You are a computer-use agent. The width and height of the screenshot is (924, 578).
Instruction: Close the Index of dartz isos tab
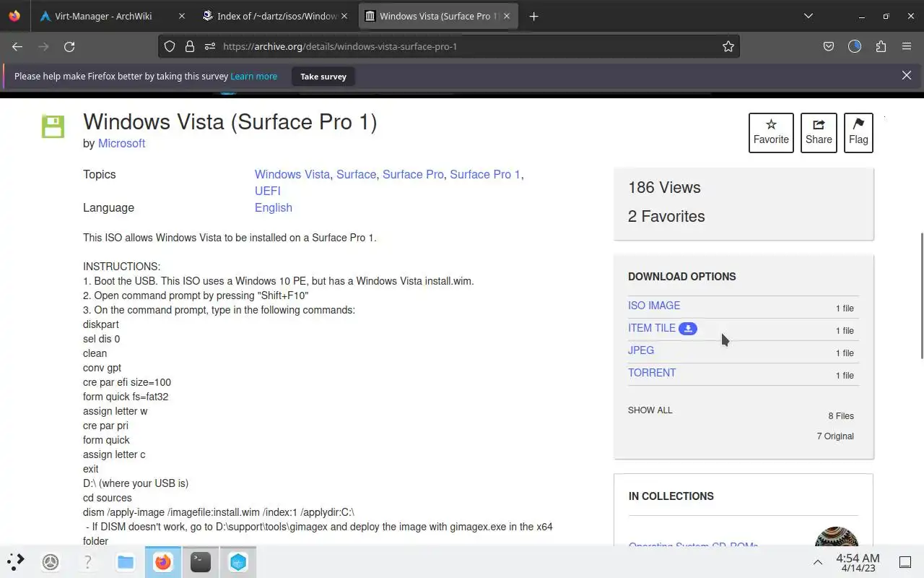(x=345, y=16)
